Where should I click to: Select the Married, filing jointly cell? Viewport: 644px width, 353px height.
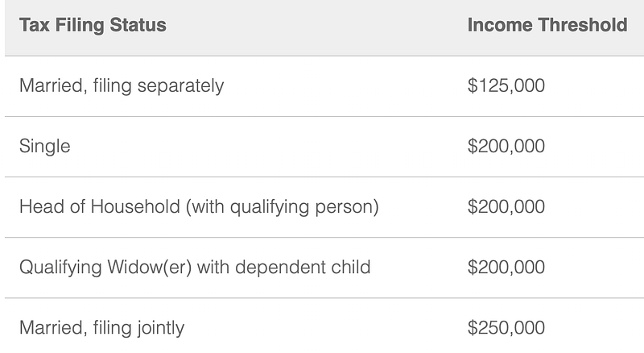coord(102,328)
